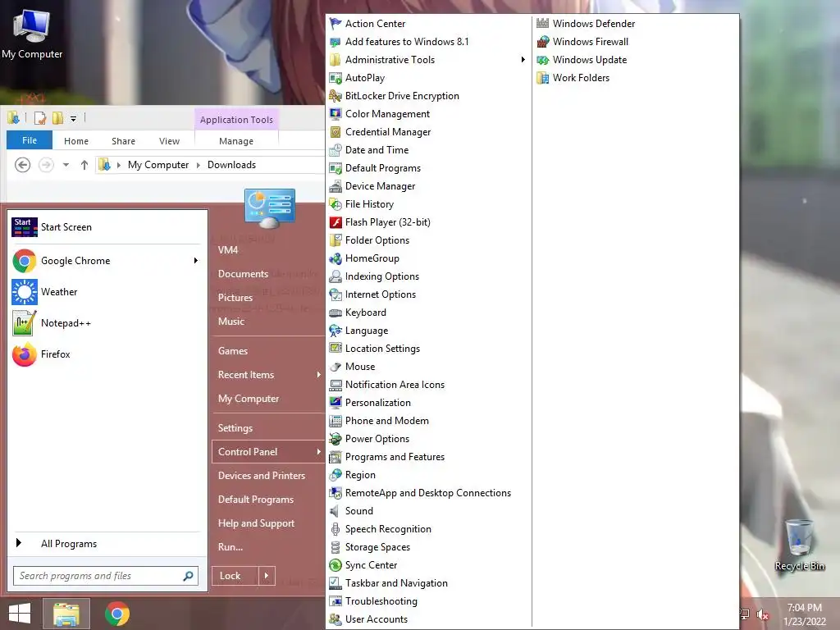Launch Notepad++ from start menu
This screenshot has height=630, width=840.
tap(106, 323)
